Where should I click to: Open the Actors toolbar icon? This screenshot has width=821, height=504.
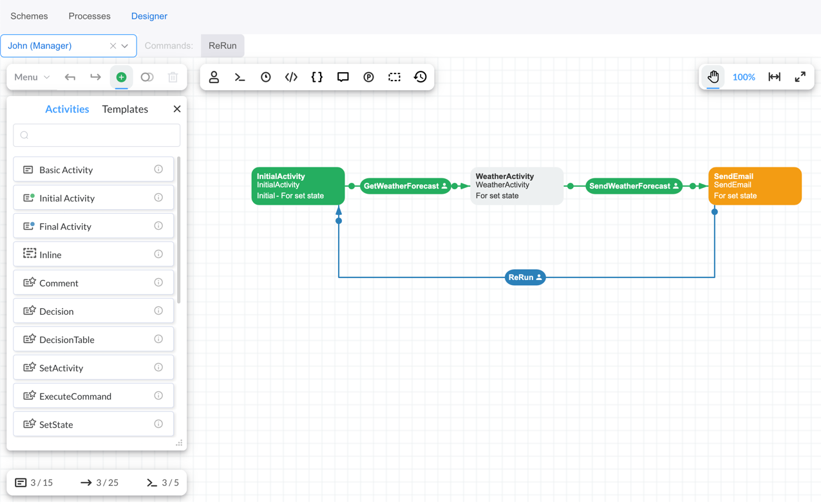click(214, 77)
